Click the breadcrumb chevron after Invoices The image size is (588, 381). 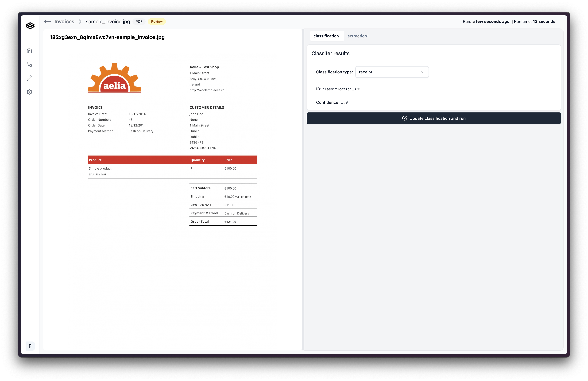[x=80, y=21]
